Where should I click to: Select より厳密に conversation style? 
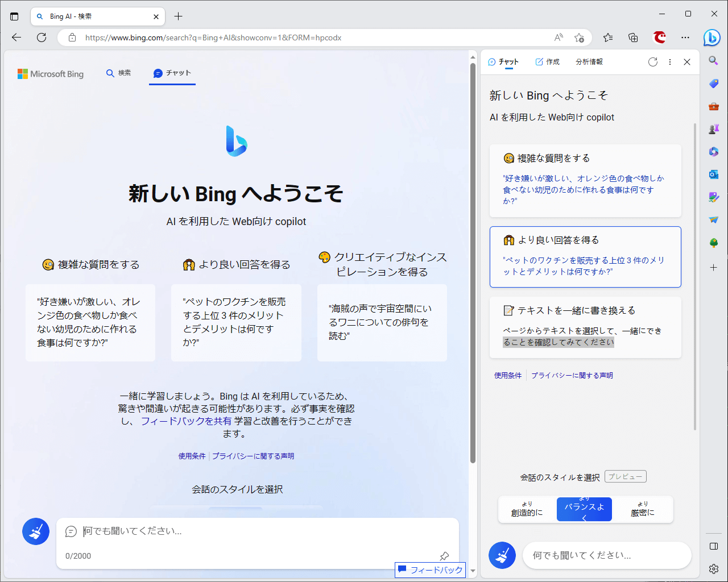click(x=642, y=509)
